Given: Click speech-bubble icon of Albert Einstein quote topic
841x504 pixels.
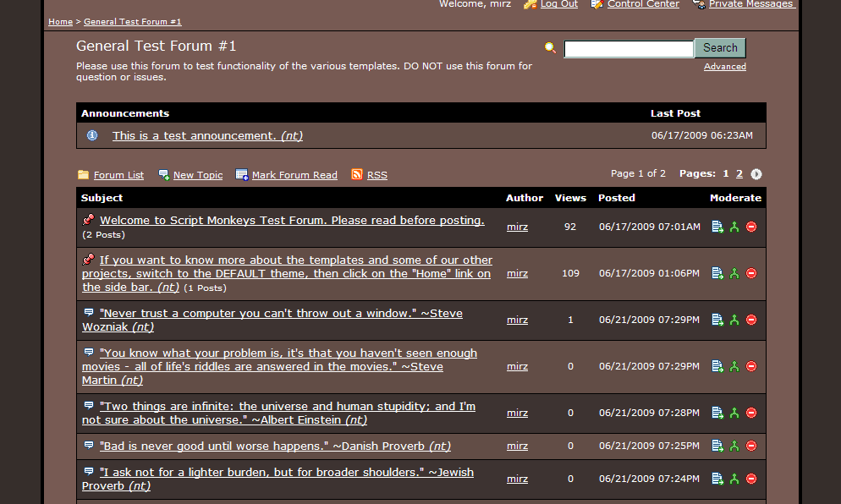Looking at the screenshot, I should coord(89,405).
